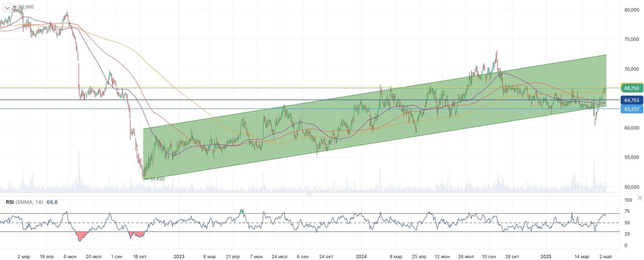Click the 2024 label on time axis
Viewport: 644px width, 260px height.
click(361, 256)
